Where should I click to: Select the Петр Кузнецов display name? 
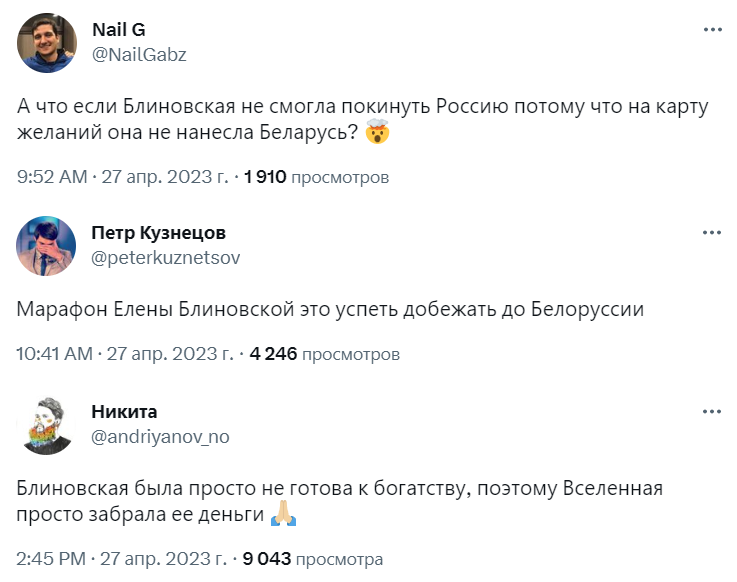[158, 233]
